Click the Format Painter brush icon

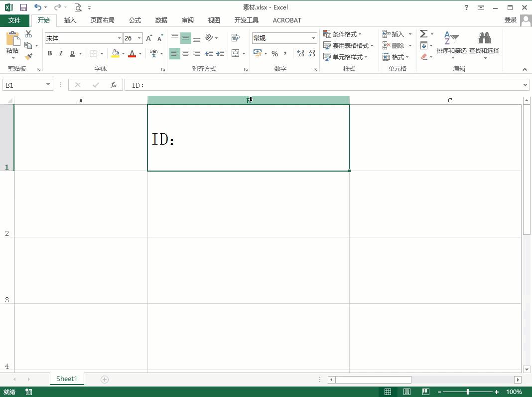pyautogui.click(x=28, y=57)
